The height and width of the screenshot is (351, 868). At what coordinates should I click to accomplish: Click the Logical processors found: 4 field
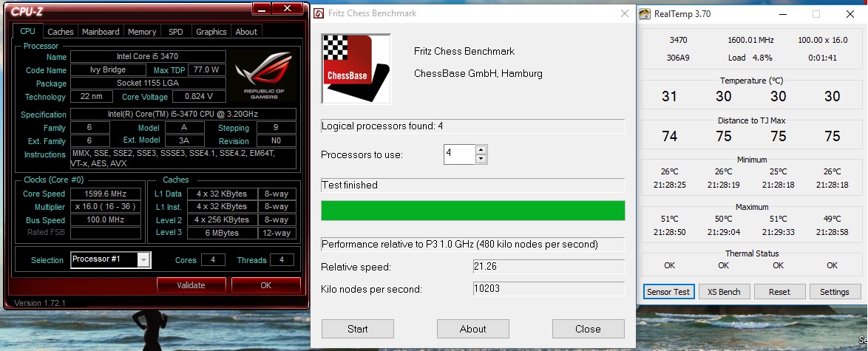pyautogui.click(x=472, y=126)
